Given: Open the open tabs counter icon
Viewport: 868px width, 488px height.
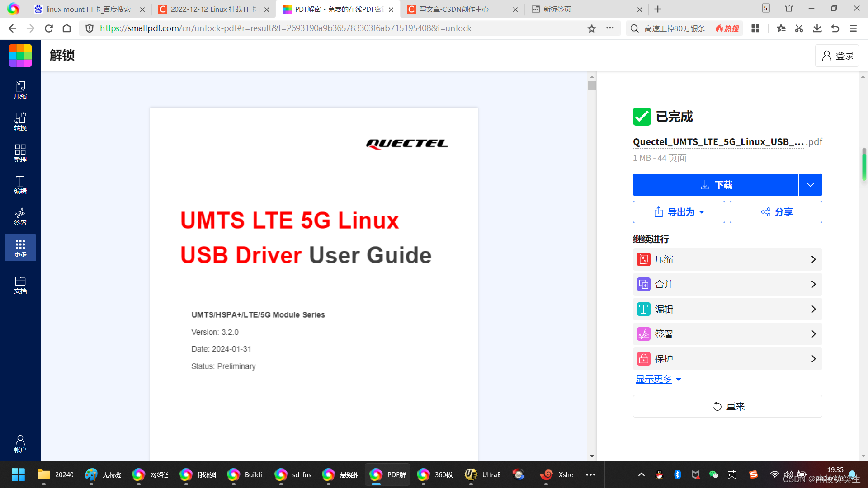Looking at the screenshot, I should 766,8.
